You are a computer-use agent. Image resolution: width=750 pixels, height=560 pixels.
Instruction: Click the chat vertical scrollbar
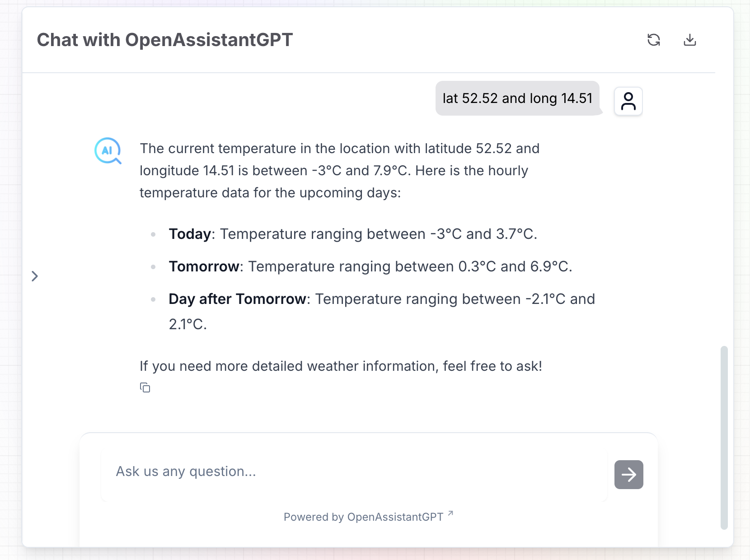pyautogui.click(x=724, y=437)
